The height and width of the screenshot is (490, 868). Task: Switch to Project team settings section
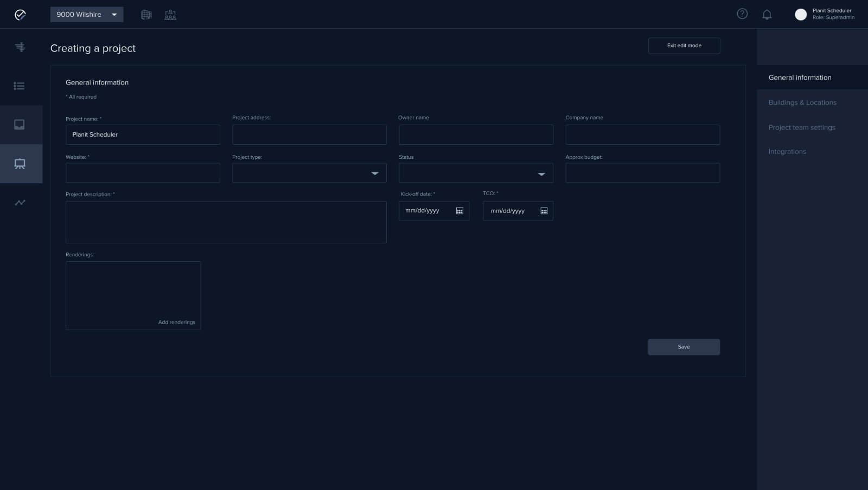point(801,127)
